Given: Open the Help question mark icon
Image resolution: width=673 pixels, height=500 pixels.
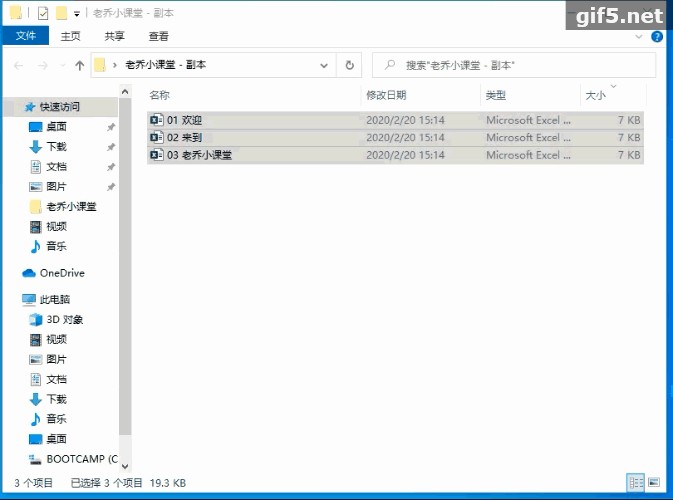Looking at the screenshot, I should (x=657, y=36).
